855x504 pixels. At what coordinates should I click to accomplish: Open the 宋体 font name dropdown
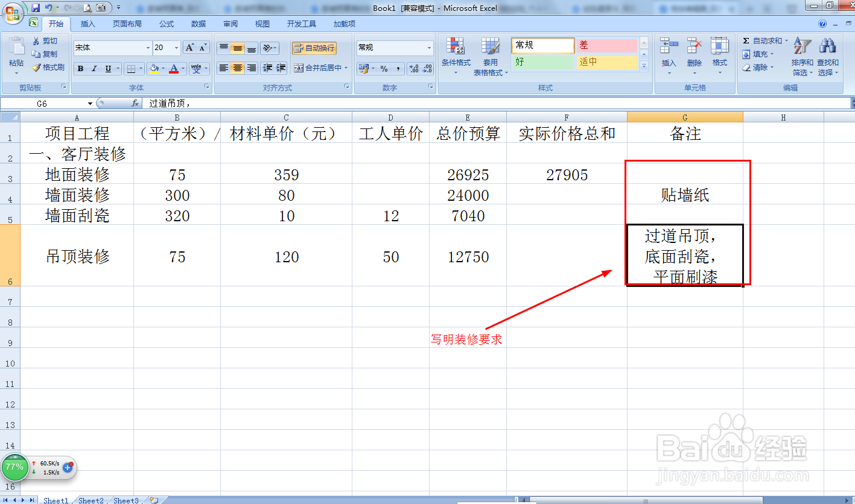(x=148, y=48)
